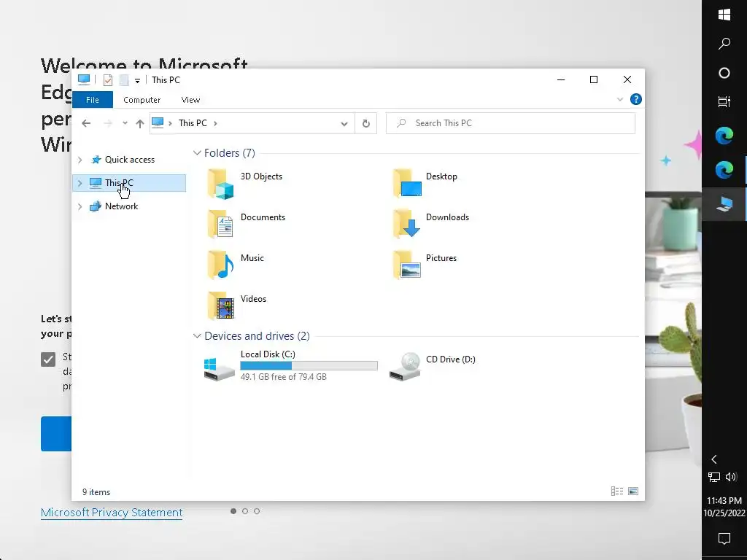Image resolution: width=747 pixels, height=560 pixels.
Task: Open Task View on the taskbar
Action: pos(724,101)
